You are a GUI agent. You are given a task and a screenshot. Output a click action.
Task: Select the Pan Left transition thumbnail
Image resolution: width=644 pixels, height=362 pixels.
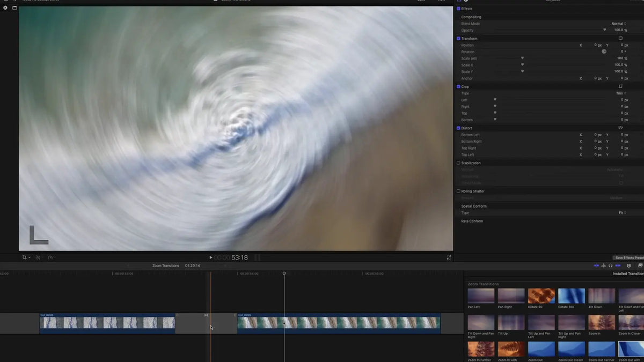pyautogui.click(x=481, y=296)
